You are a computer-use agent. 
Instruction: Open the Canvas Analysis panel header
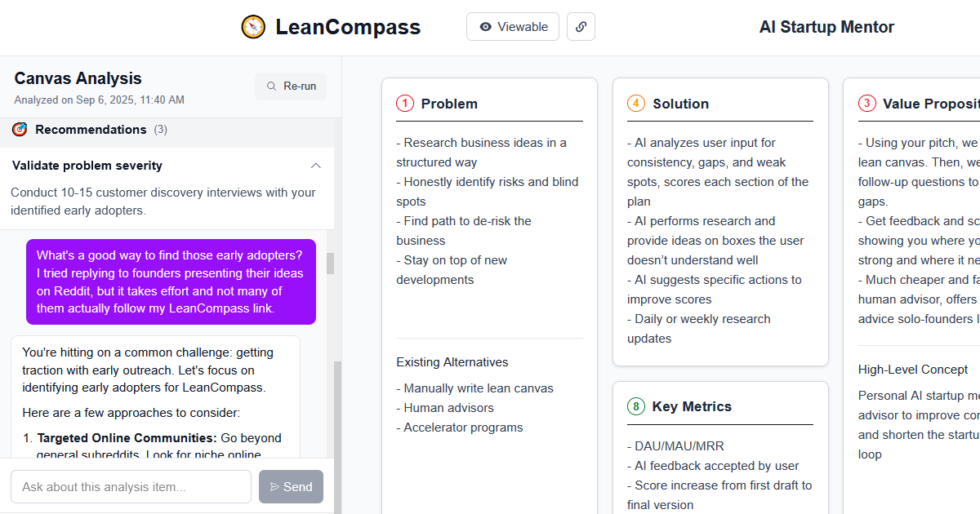(x=78, y=78)
